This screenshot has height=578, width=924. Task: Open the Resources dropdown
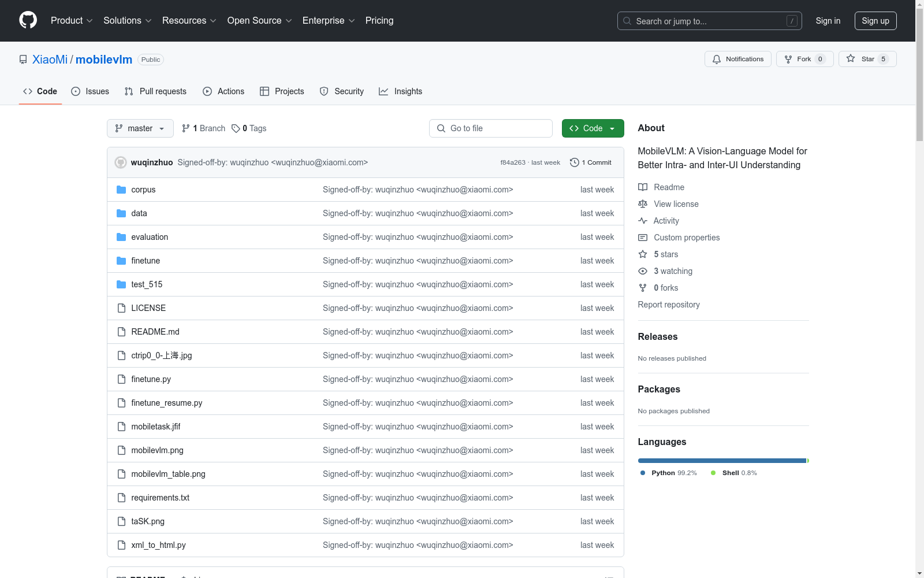189,21
